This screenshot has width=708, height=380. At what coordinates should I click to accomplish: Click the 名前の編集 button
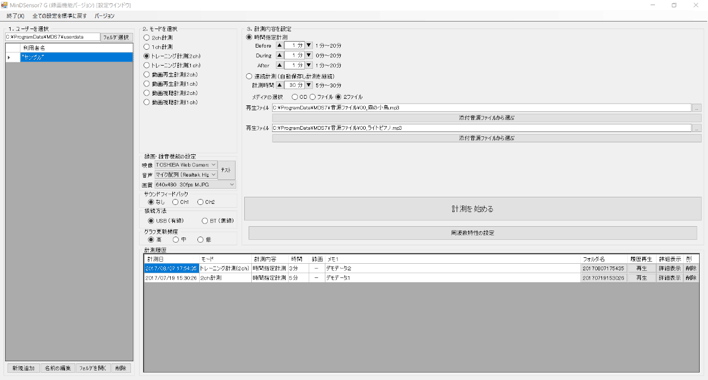(58, 368)
